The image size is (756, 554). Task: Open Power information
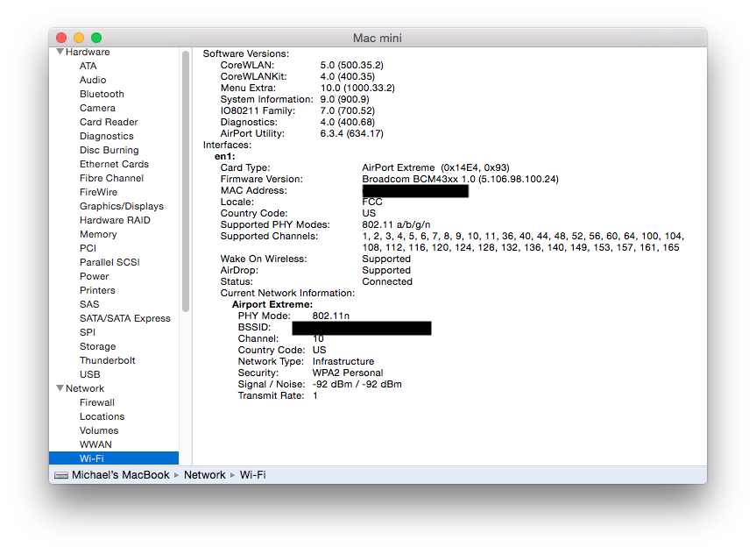(x=94, y=276)
